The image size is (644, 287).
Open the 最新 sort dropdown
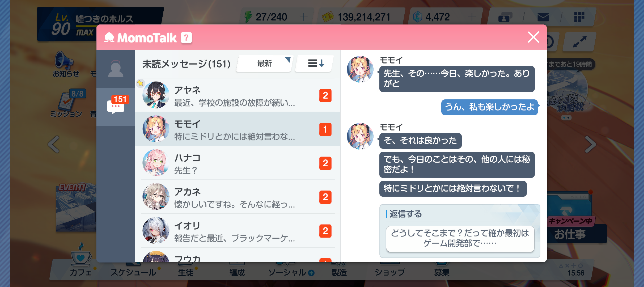point(264,63)
